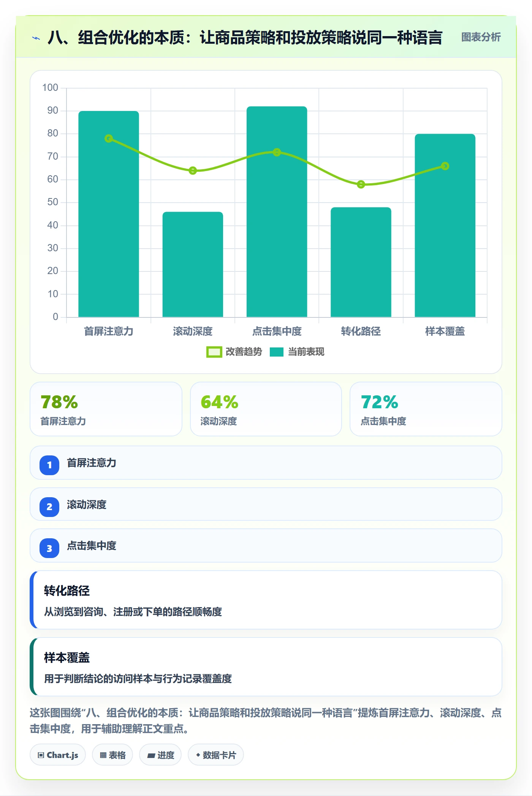Click the number 2 badge for 滚动深度
The height and width of the screenshot is (796, 532).
(49, 507)
